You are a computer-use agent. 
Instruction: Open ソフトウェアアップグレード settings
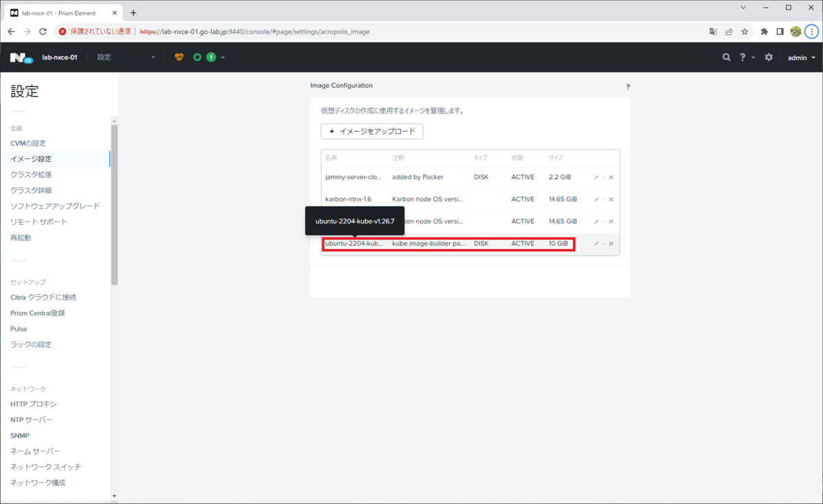pyautogui.click(x=55, y=206)
